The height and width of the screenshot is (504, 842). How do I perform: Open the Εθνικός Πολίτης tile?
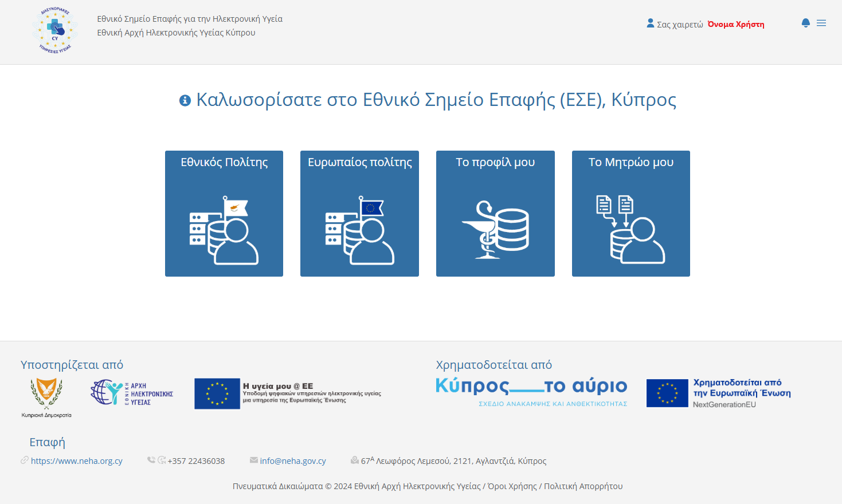[x=224, y=214]
